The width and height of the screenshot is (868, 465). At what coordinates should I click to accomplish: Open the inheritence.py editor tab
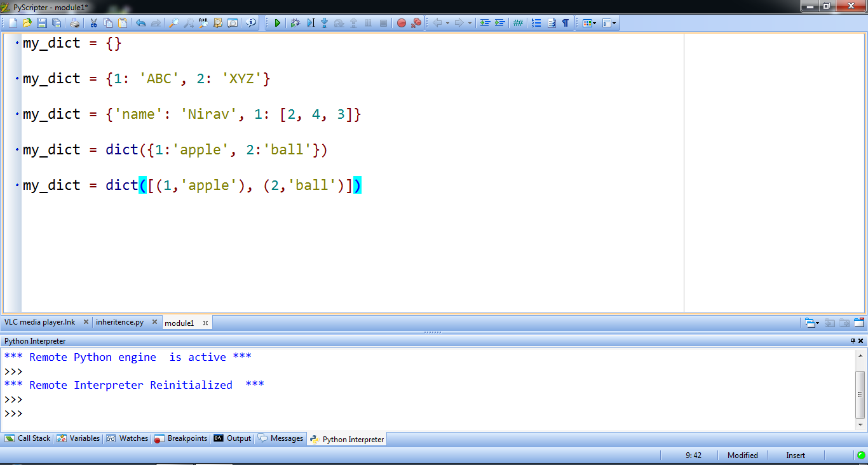pos(121,322)
